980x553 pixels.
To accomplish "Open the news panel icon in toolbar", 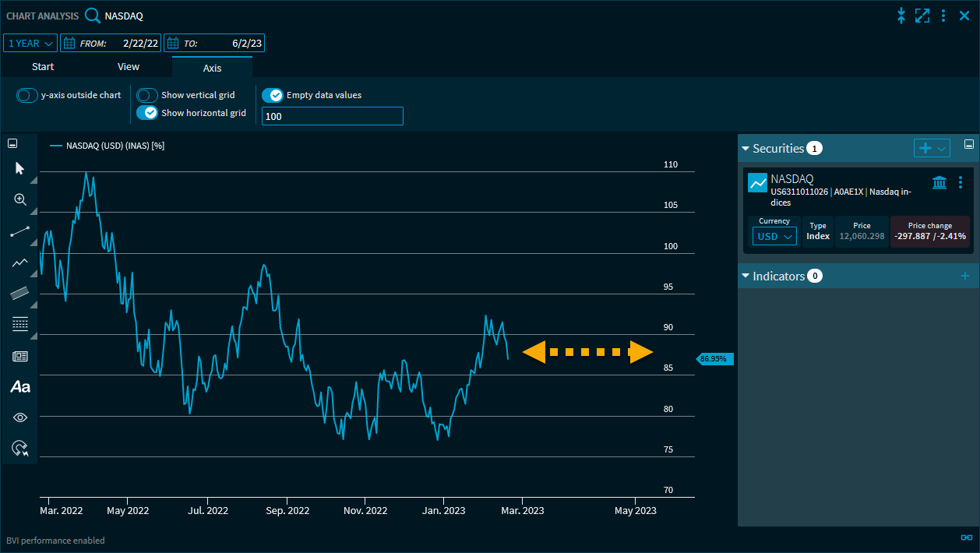I will point(19,356).
